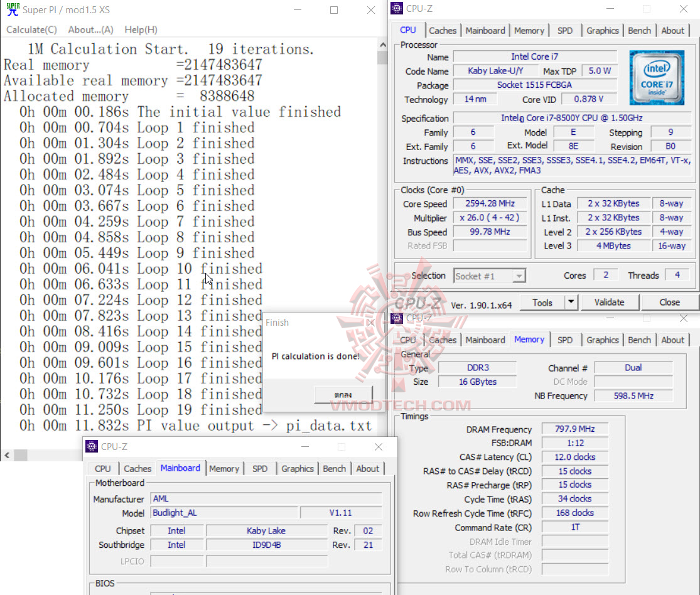700x595 pixels.
Task: Click the Tools button
Action: [x=542, y=303]
